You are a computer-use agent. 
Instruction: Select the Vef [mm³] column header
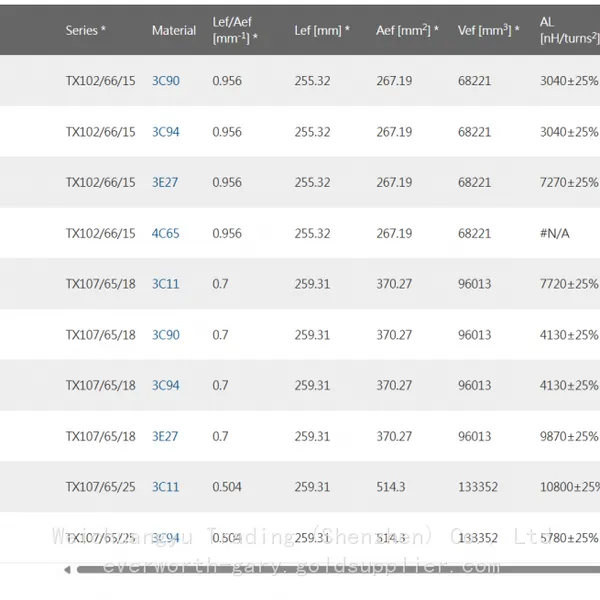click(x=488, y=30)
